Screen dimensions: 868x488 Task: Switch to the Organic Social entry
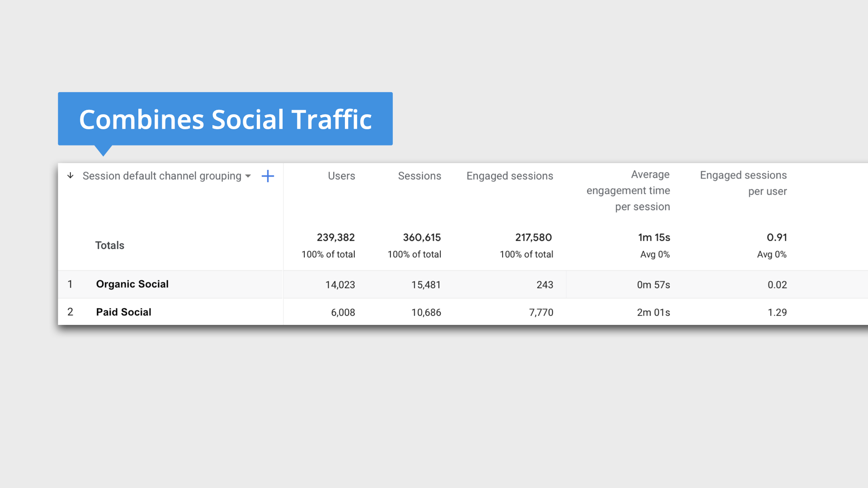click(132, 284)
